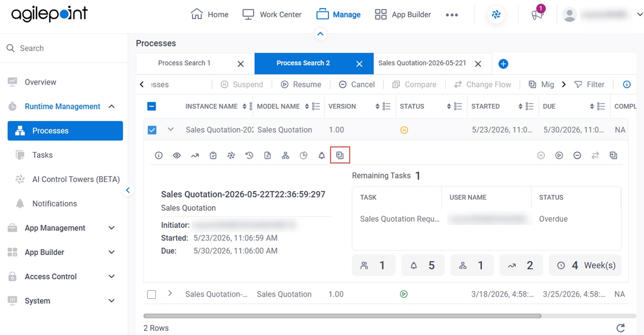Open Work Center in top navigation
Screen dimensions: 644x335
point(272,15)
